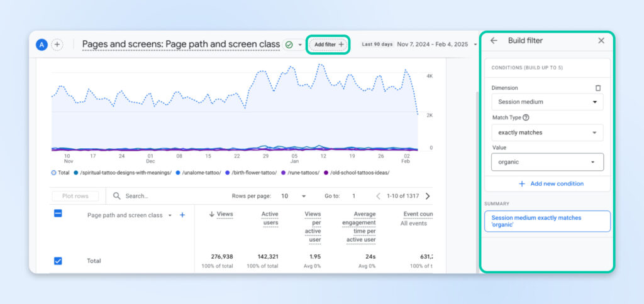This screenshot has height=304, width=644.
Task: Open the Dimension Session medium dropdown
Action: [x=547, y=102]
